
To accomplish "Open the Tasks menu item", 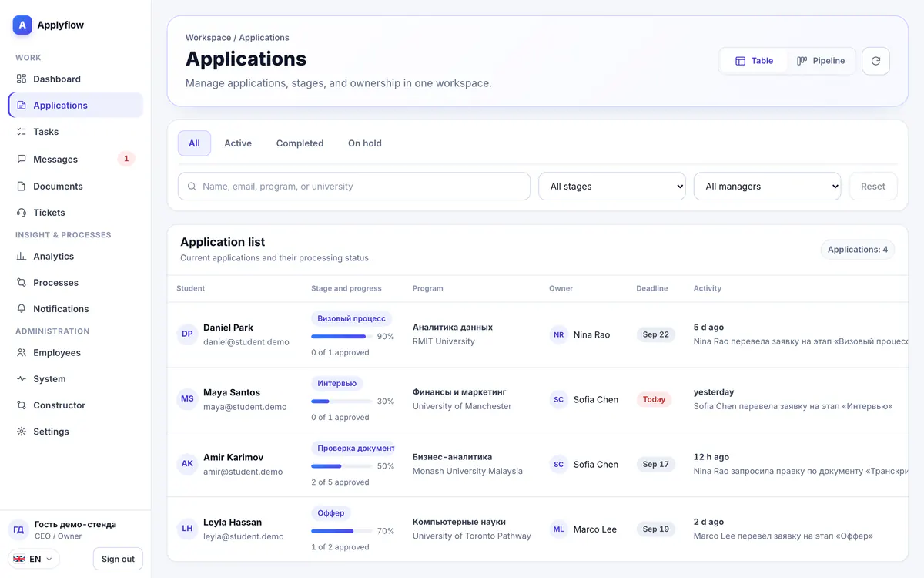I will point(75,132).
